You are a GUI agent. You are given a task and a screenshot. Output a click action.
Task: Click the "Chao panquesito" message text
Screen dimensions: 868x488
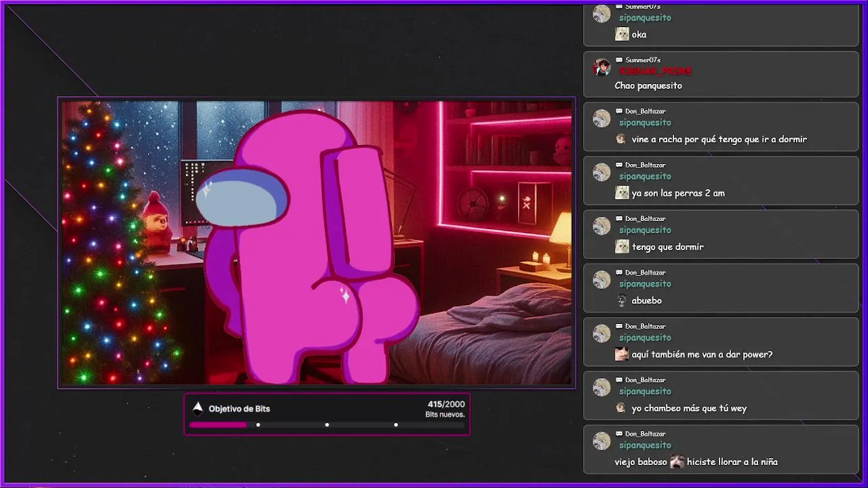648,86
